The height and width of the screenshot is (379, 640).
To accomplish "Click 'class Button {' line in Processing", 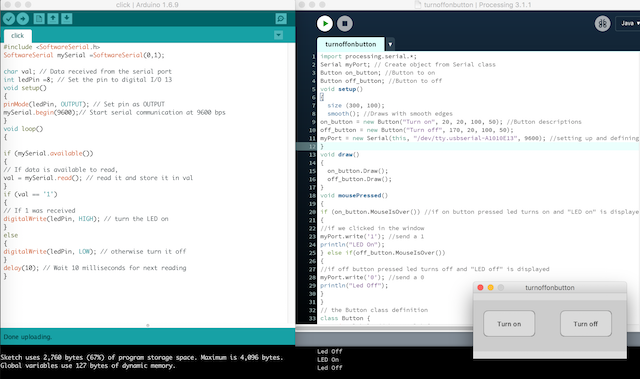I will point(345,318).
